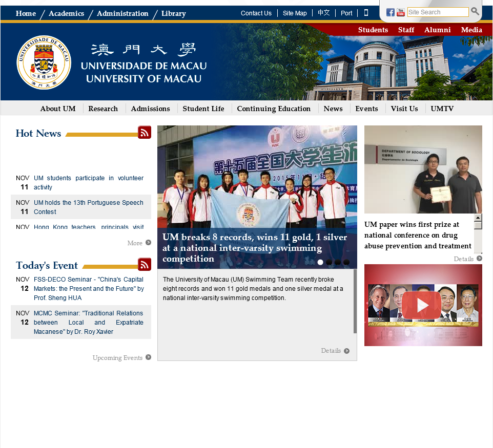Click the Department of Sociology photo
Screen dimensions: 493x448
(423, 169)
